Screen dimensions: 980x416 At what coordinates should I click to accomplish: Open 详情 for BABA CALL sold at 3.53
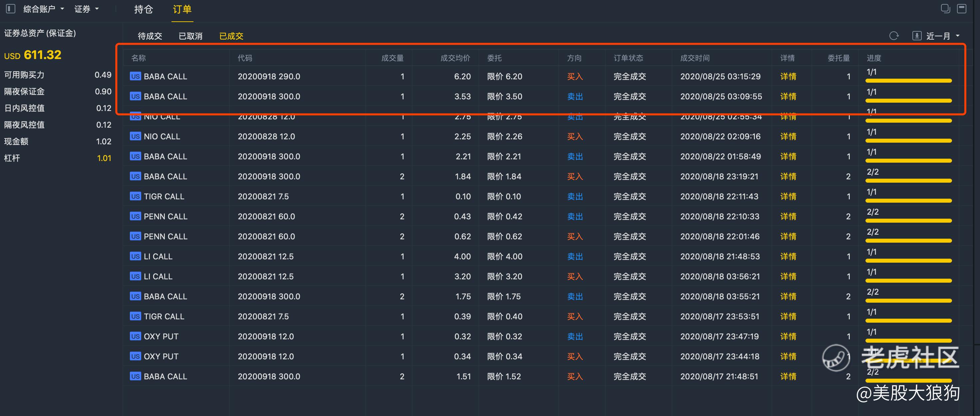[788, 96]
